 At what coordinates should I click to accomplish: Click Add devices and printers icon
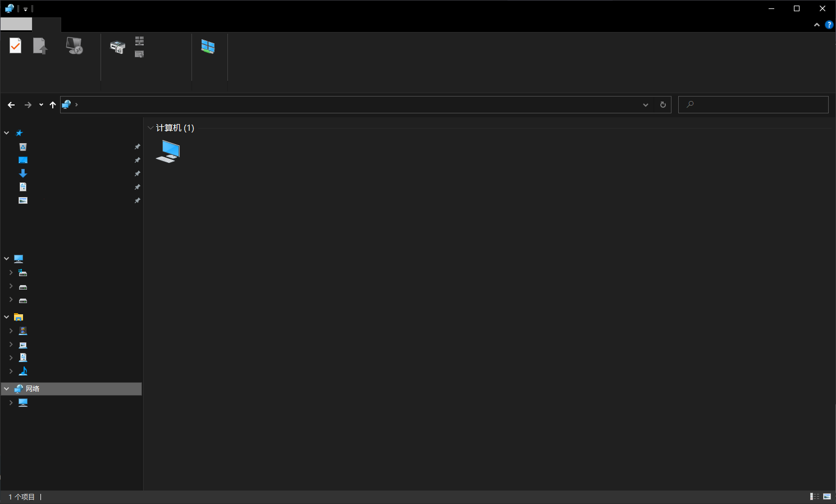coord(117,47)
